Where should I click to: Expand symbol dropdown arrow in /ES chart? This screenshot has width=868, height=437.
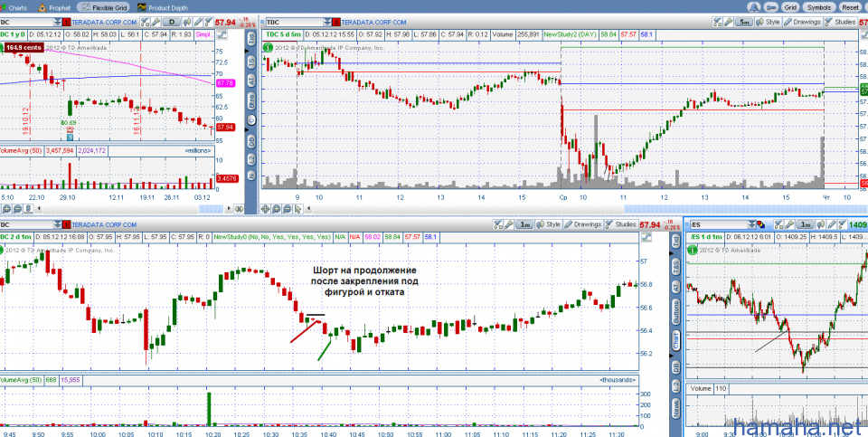751,224
